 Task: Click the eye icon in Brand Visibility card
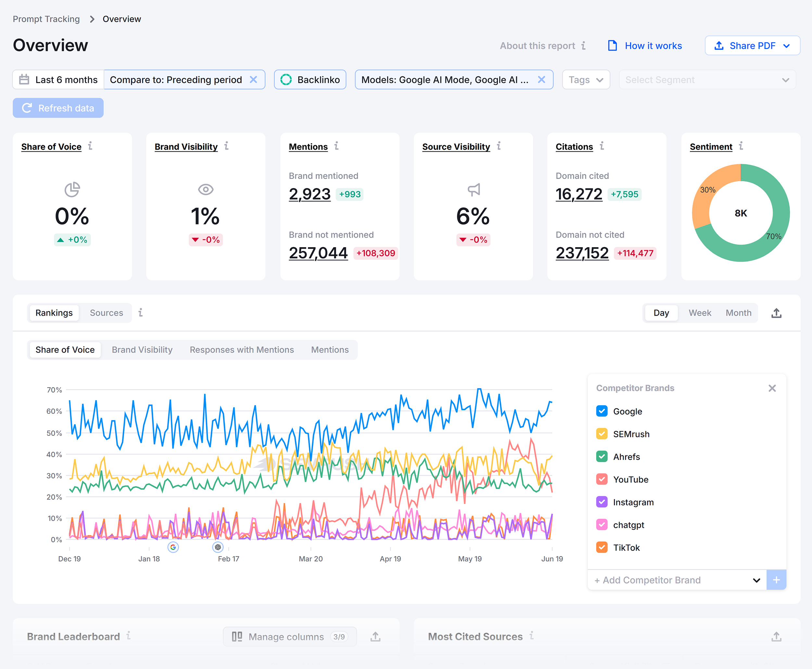pyautogui.click(x=206, y=189)
